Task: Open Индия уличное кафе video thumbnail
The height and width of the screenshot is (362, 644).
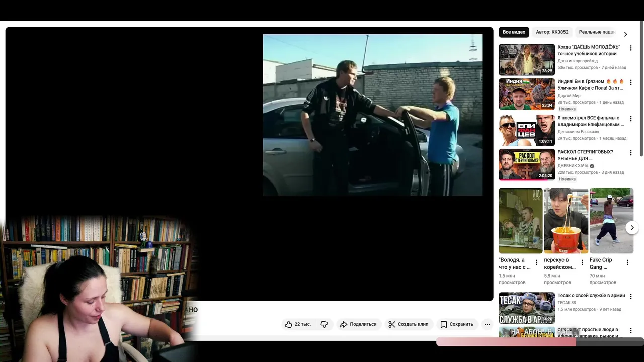Action: pos(527,94)
